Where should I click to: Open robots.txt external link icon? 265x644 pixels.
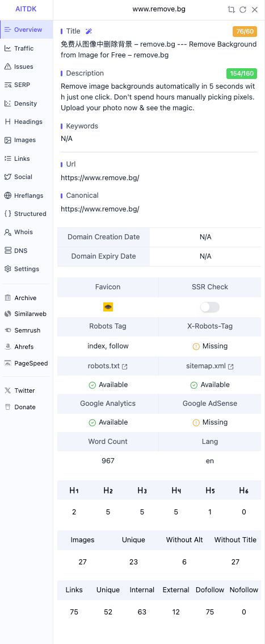pos(125,367)
